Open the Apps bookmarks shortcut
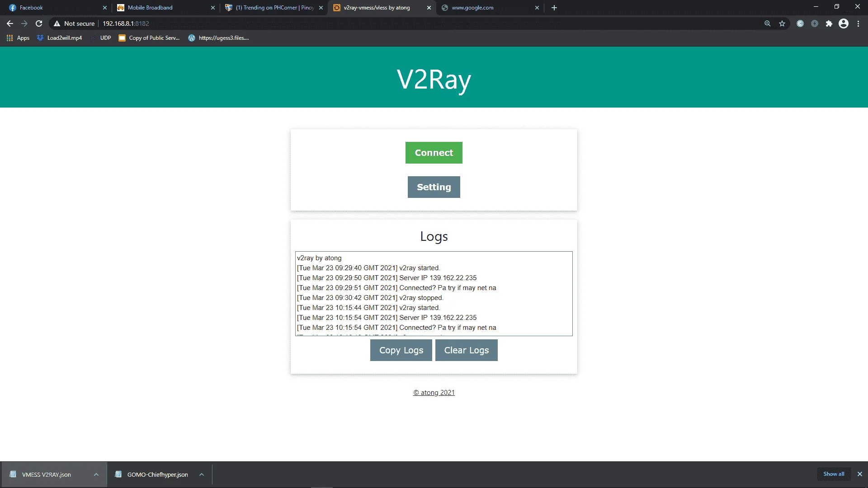The height and width of the screenshot is (488, 868). coord(18,38)
